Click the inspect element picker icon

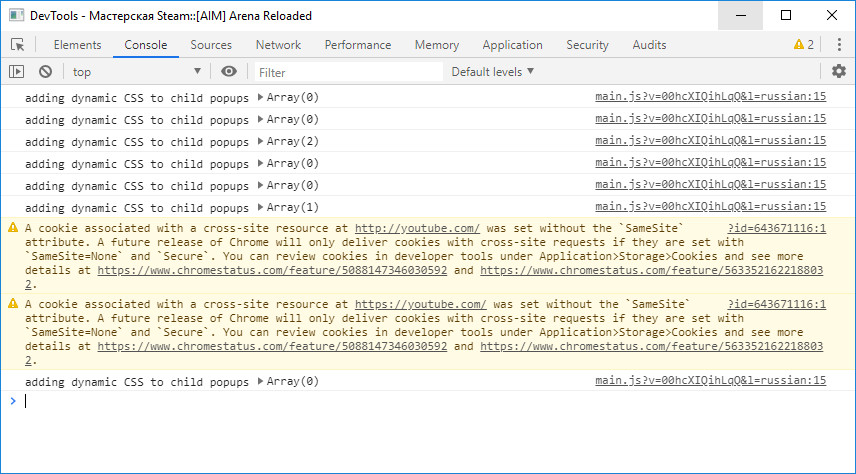click(18, 45)
